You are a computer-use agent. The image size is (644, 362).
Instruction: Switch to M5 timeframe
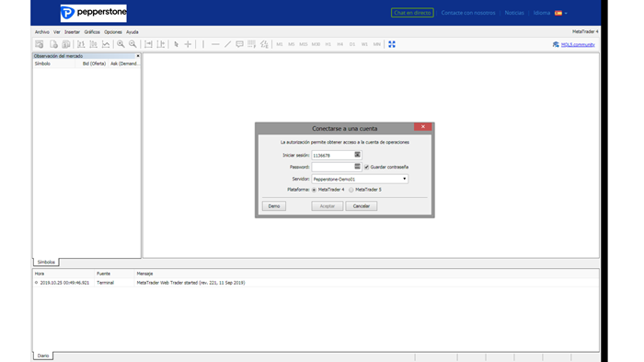point(292,44)
